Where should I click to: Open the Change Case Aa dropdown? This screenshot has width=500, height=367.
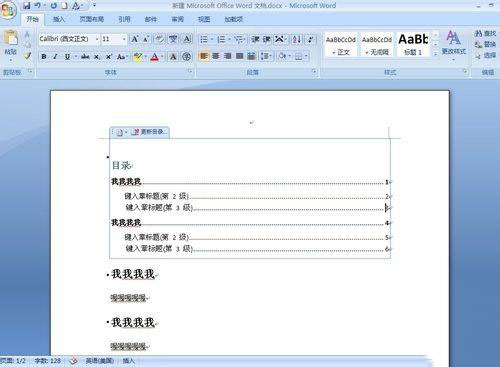coord(122,57)
